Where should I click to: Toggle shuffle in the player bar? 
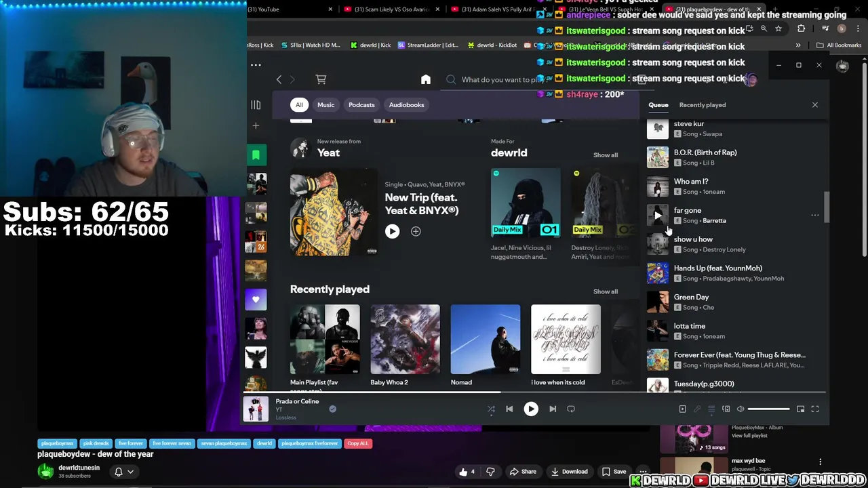click(491, 409)
